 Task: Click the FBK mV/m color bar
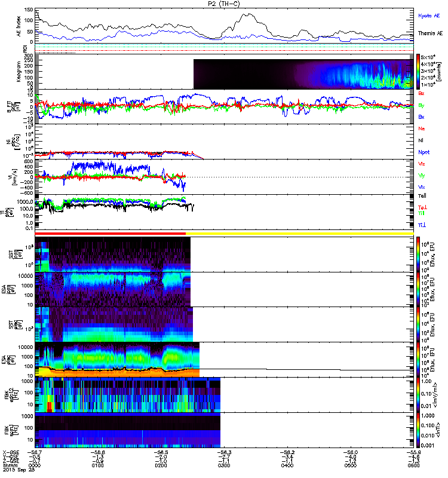point(419,395)
